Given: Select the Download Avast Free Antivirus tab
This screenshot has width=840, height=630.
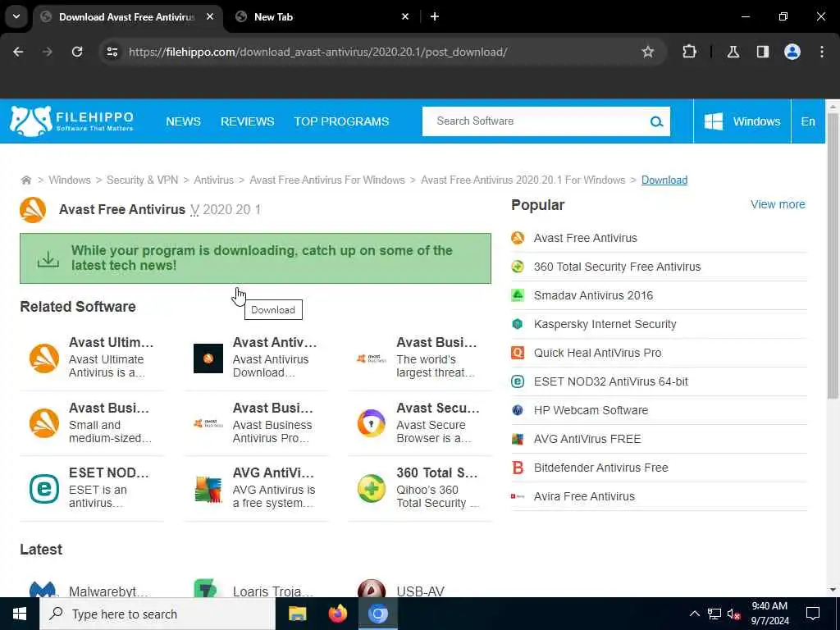Looking at the screenshot, I should pos(129,17).
